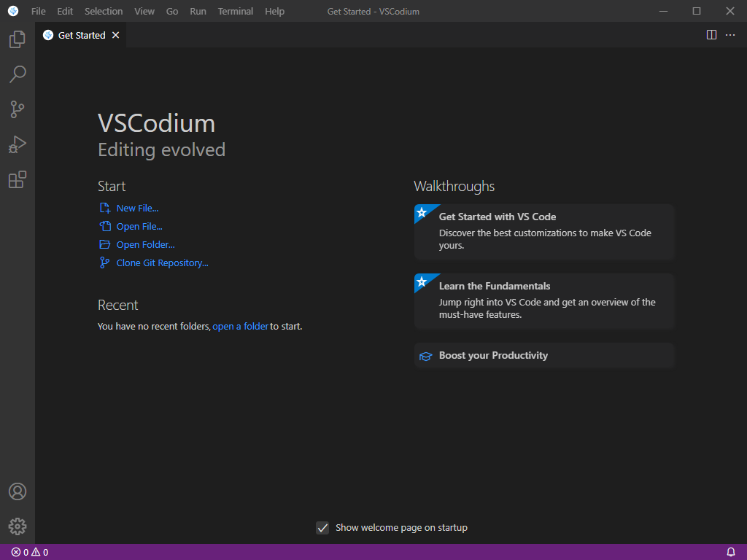Toggle Show welcome page on startup checkbox

click(x=322, y=528)
